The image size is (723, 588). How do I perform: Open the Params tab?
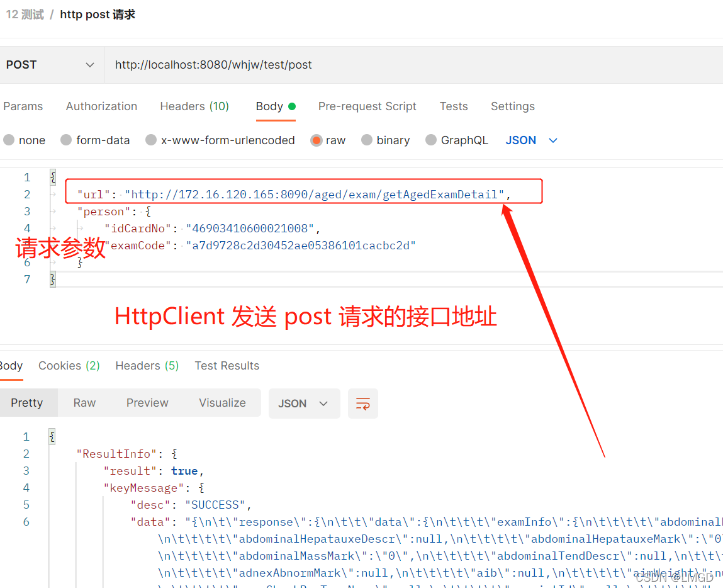(23, 106)
